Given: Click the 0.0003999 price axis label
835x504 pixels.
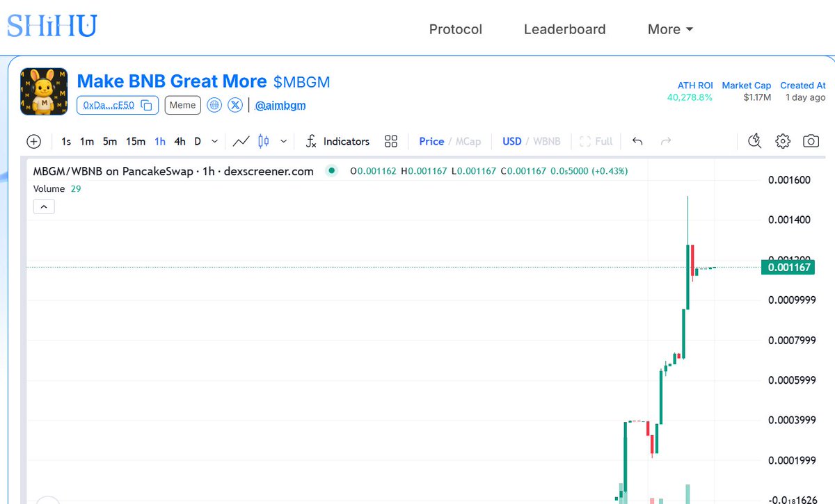Looking at the screenshot, I should [792, 421].
